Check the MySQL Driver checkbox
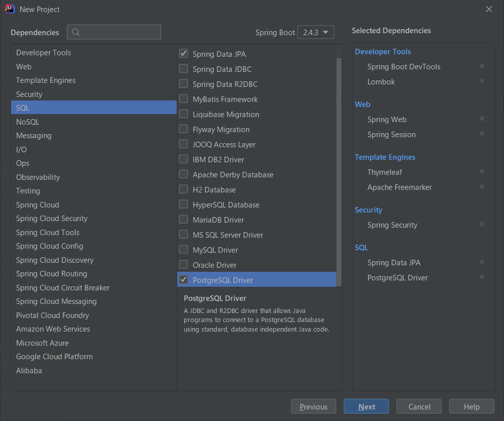 click(184, 250)
